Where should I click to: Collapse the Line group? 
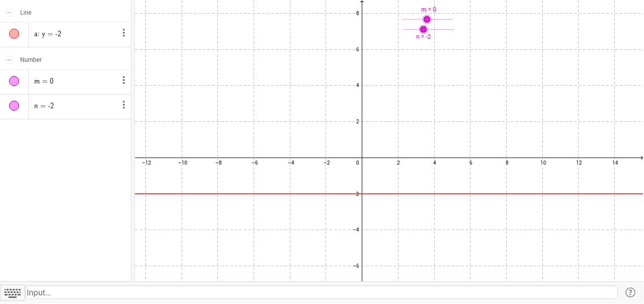(9, 13)
